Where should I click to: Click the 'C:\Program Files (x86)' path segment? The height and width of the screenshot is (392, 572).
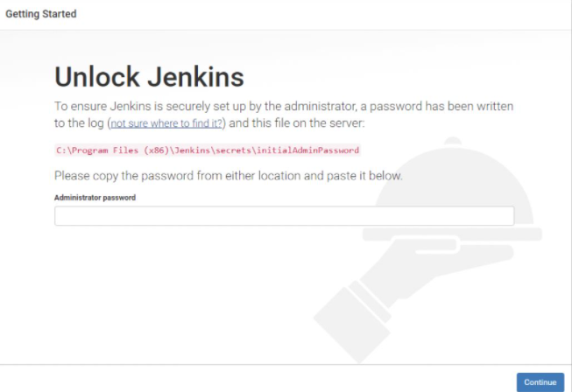113,150
